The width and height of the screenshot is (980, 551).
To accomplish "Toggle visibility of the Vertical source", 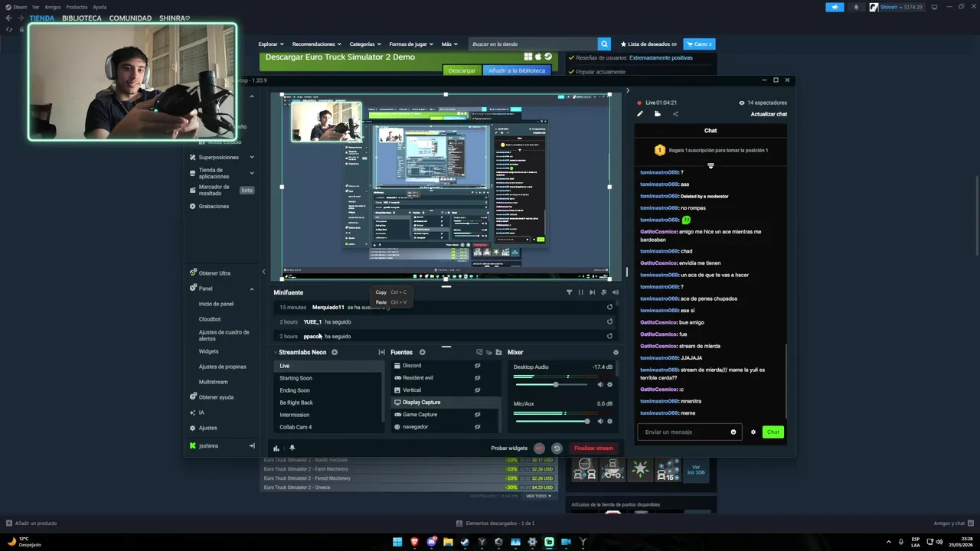I will point(477,390).
